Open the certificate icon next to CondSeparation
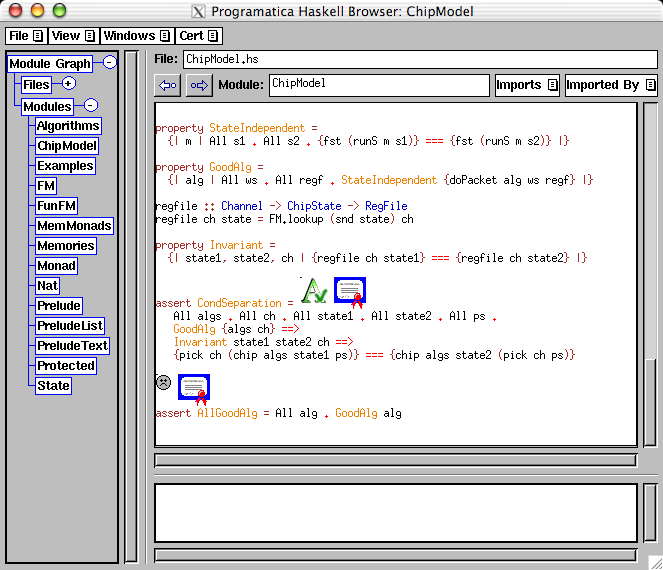663x570 pixels. pos(350,291)
